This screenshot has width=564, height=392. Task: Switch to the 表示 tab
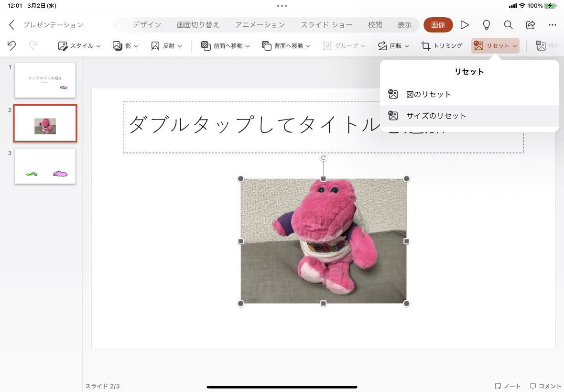click(x=404, y=25)
